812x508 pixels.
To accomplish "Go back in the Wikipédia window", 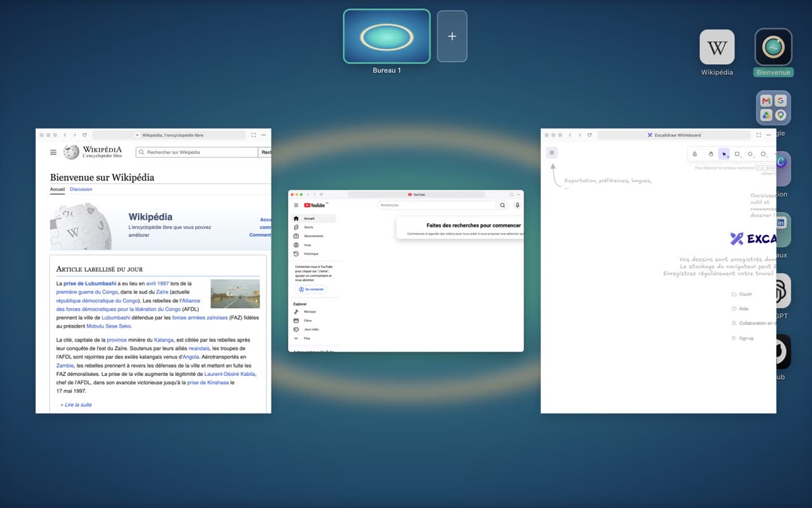I will click(x=65, y=135).
